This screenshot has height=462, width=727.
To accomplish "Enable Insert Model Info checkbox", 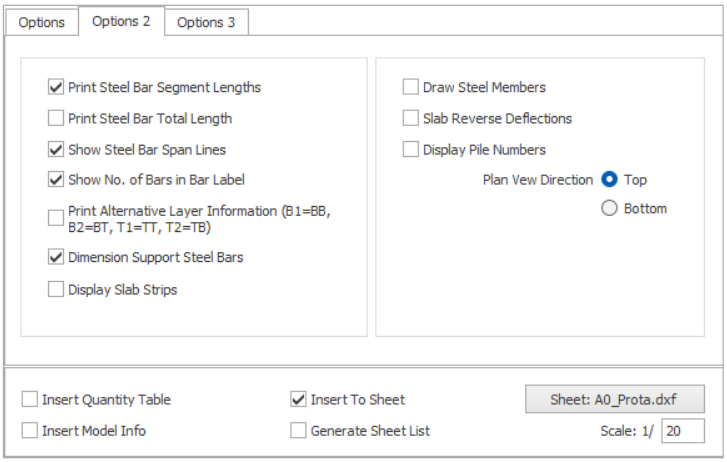I will (30, 431).
